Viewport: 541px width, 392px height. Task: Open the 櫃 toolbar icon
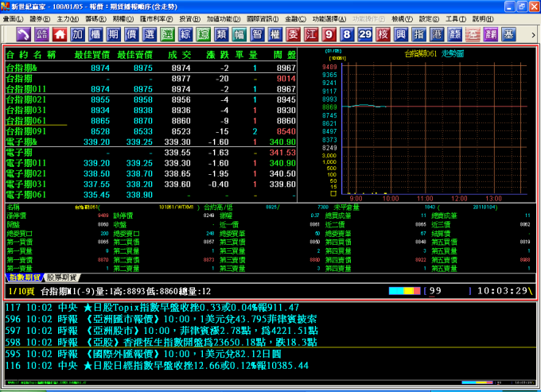coord(95,34)
